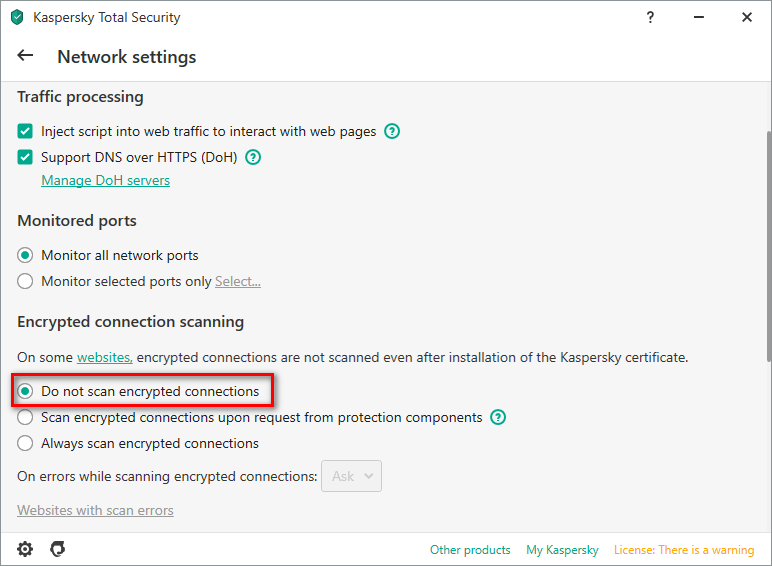Go back using the arrow icon
Screen dimensions: 772x566
pyautogui.click(x=25, y=56)
